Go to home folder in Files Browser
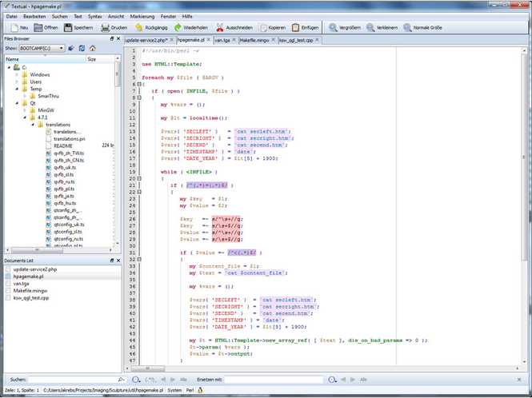This screenshot has width=532, height=398. [92, 48]
